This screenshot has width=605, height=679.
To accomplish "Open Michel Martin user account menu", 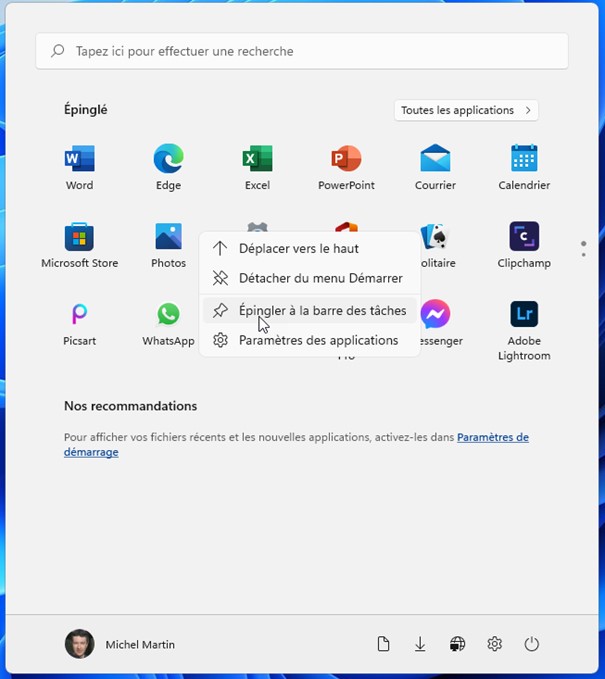I will pyautogui.click(x=120, y=645).
